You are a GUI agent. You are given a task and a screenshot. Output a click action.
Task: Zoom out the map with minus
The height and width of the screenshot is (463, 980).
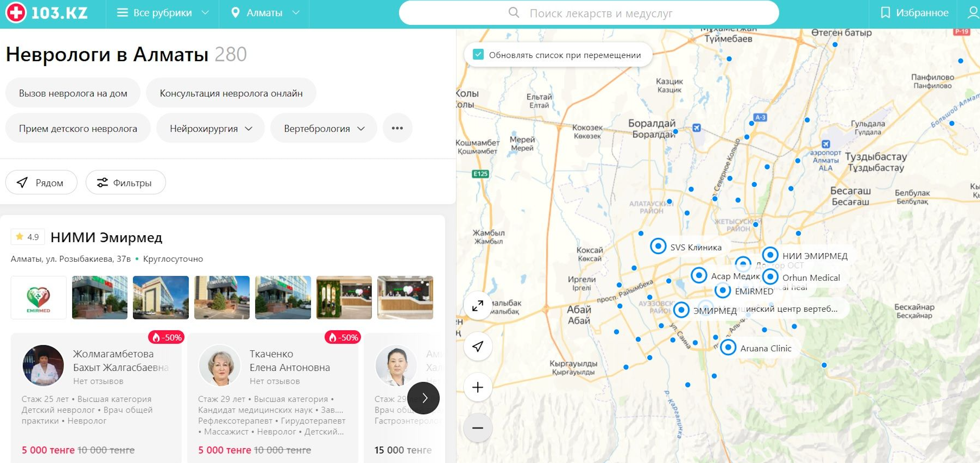pos(478,428)
